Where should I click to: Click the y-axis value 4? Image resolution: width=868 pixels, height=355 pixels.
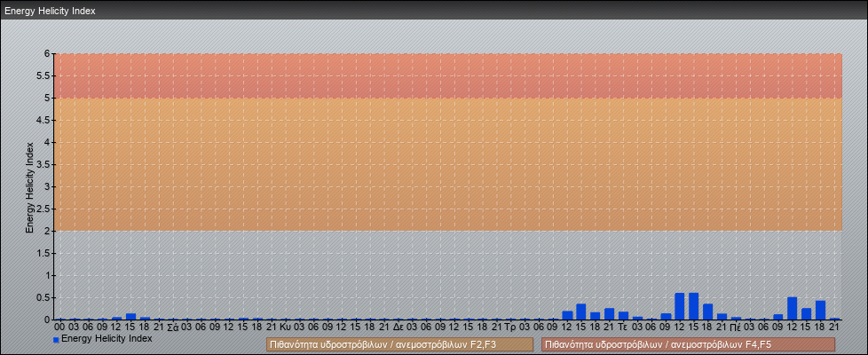[47, 142]
